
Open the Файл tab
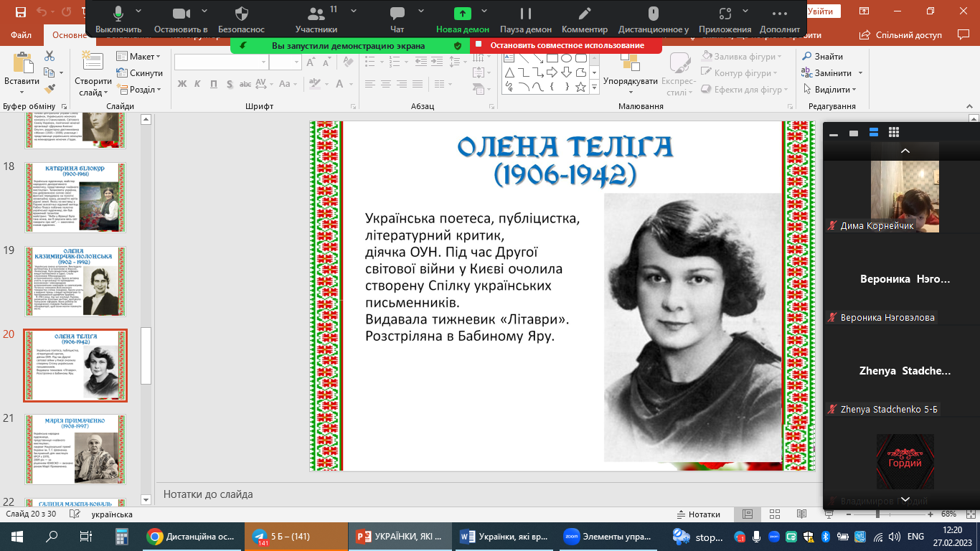[x=22, y=34]
